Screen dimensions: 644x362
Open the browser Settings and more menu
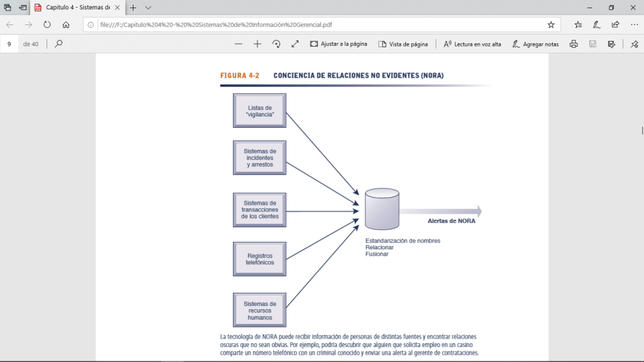pyautogui.click(x=634, y=25)
